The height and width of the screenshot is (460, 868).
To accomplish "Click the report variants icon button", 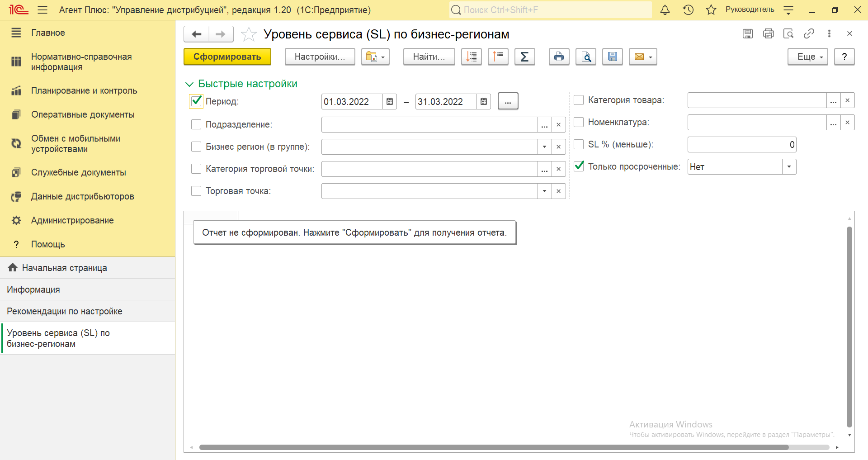I will [375, 57].
